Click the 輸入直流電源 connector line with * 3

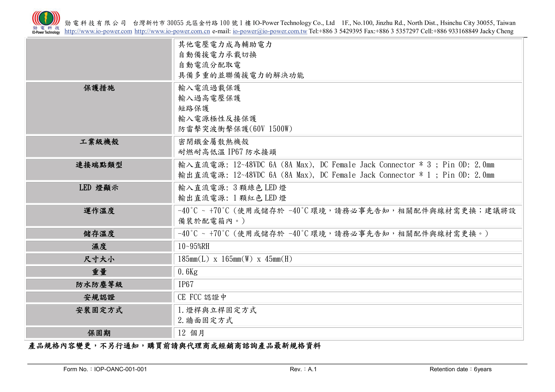click(336, 165)
